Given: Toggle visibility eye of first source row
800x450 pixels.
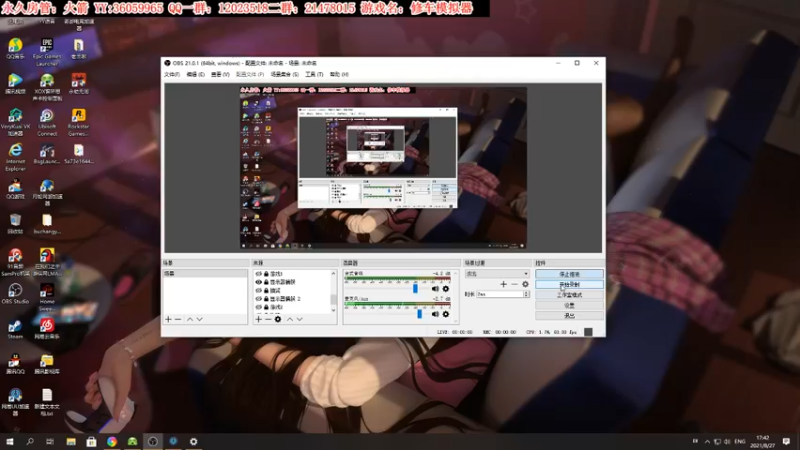Looking at the screenshot, I should pos(258,274).
